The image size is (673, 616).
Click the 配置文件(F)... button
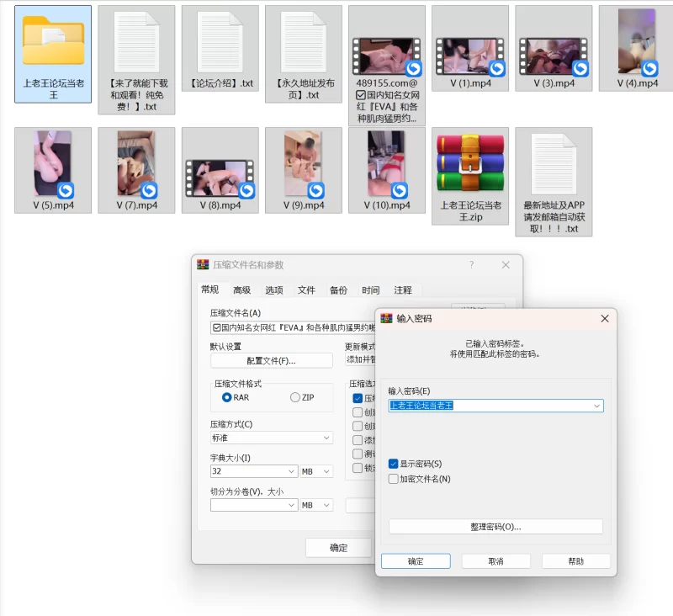coord(271,360)
